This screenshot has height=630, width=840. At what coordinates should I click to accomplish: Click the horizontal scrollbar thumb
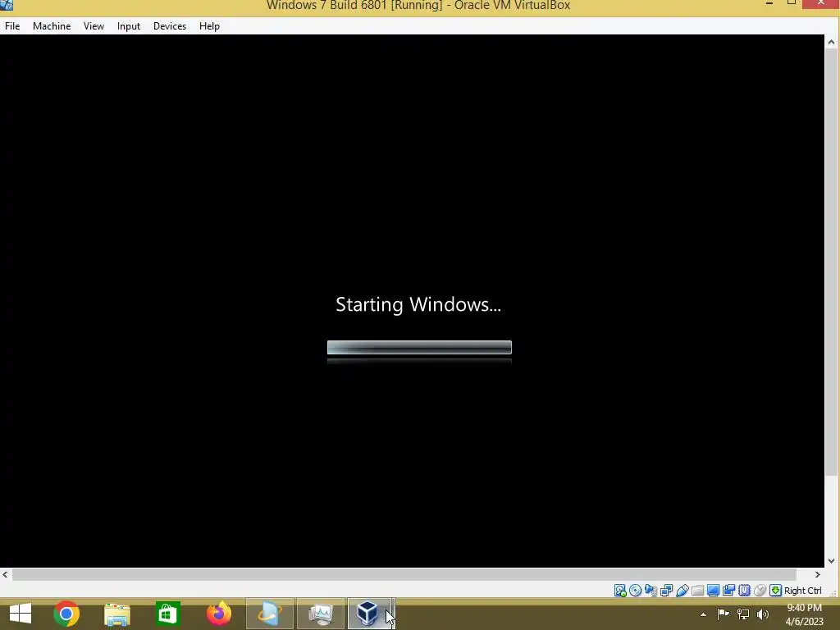[404, 574]
